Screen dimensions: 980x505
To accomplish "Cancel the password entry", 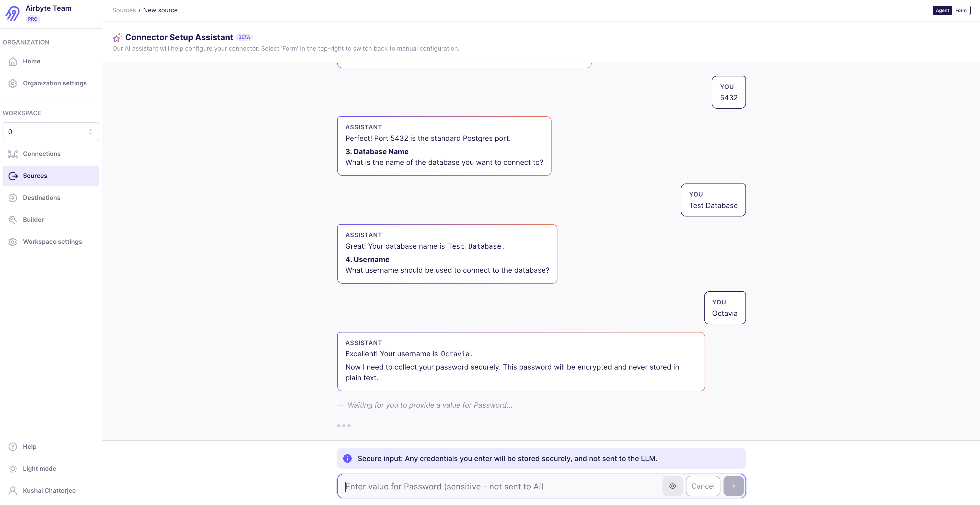I will (703, 486).
